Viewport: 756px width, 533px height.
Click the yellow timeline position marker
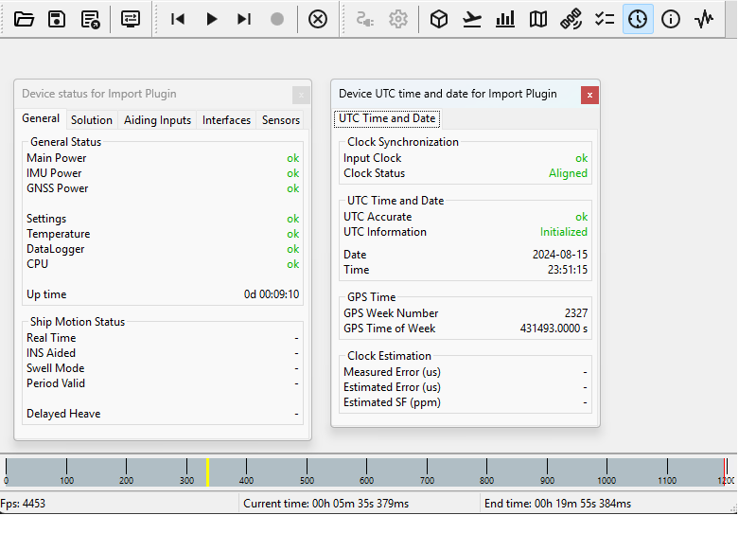tap(207, 471)
